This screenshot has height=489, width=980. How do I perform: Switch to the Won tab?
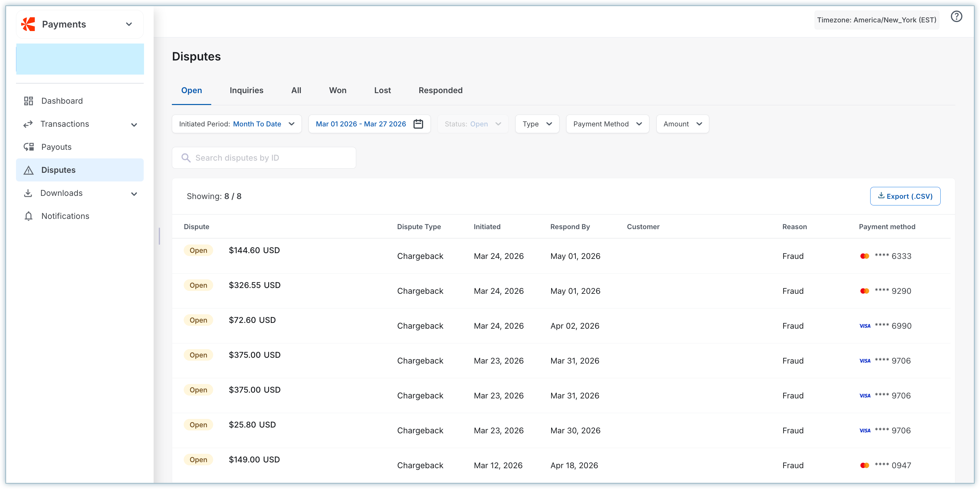pyautogui.click(x=337, y=91)
